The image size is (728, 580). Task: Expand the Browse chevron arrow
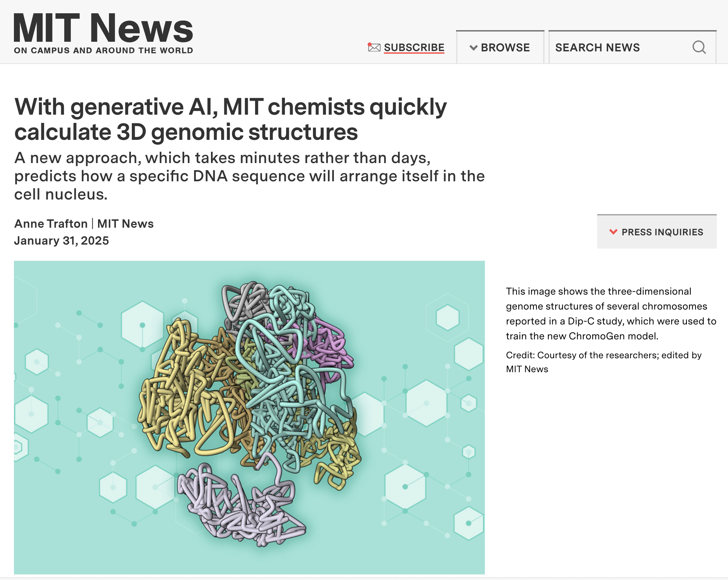[x=473, y=48]
